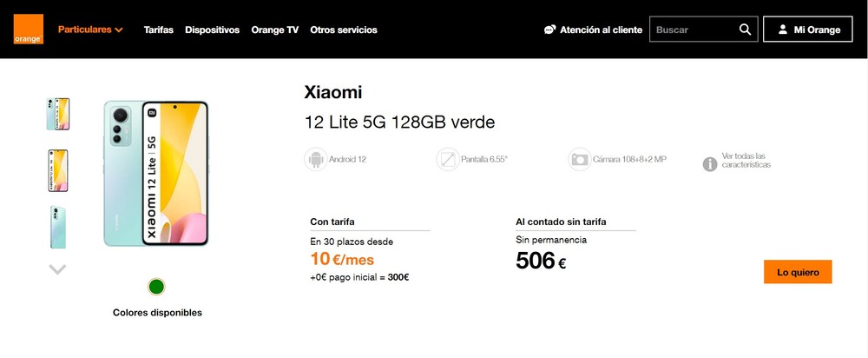Open Ver todas las características link
Screen dimensions: 868x358
(x=746, y=160)
